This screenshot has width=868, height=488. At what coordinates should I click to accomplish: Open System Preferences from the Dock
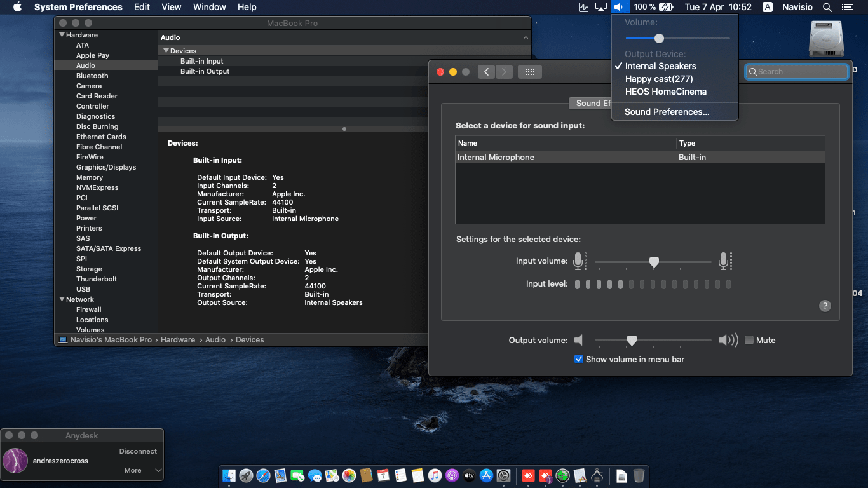[502, 475]
